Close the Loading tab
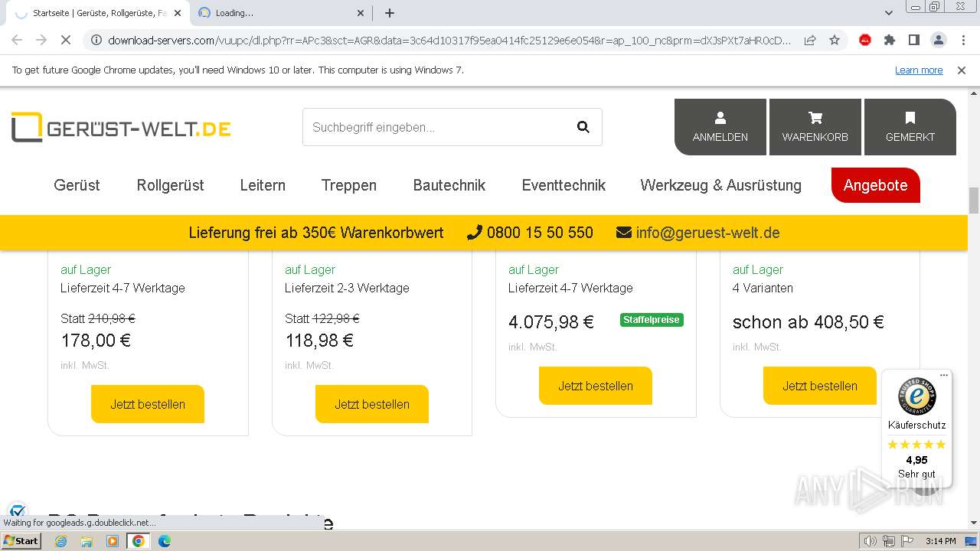The image size is (980, 551). coord(361,13)
